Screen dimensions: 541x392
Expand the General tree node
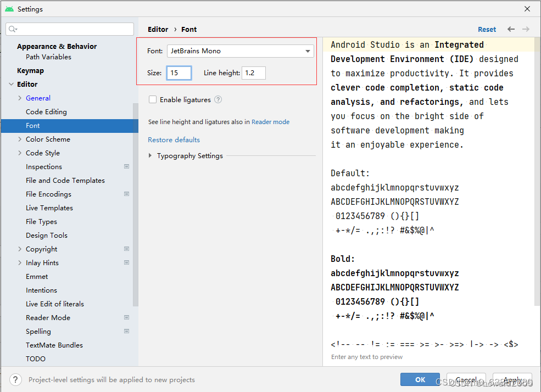tap(20, 98)
